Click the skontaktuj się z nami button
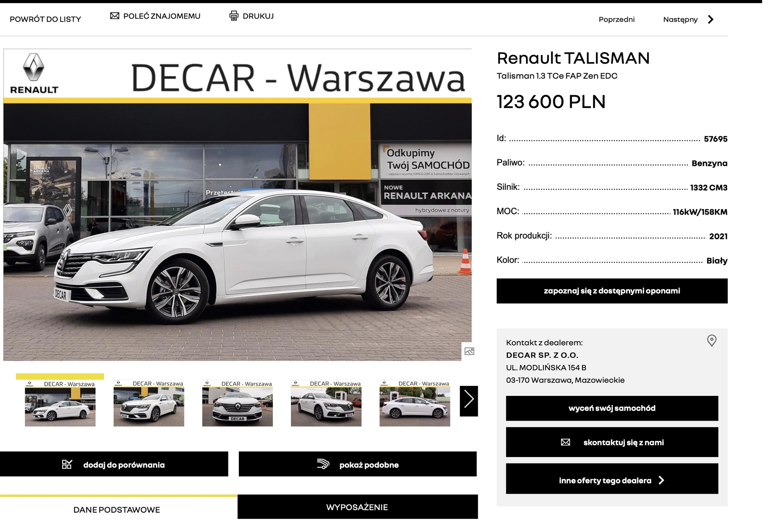The height and width of the screenshot is (532, 773). click(612, 442)
